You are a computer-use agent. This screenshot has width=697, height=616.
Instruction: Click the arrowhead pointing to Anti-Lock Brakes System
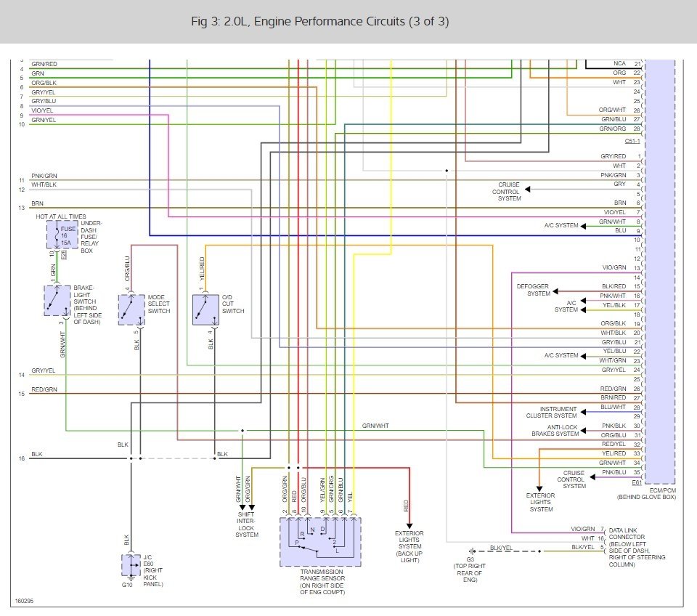583,431
